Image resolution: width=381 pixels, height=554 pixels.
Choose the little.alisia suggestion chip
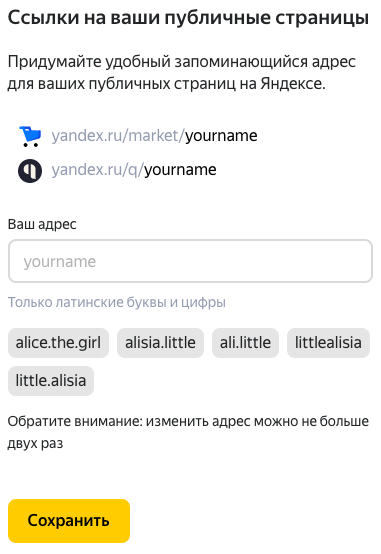[51, 381]
